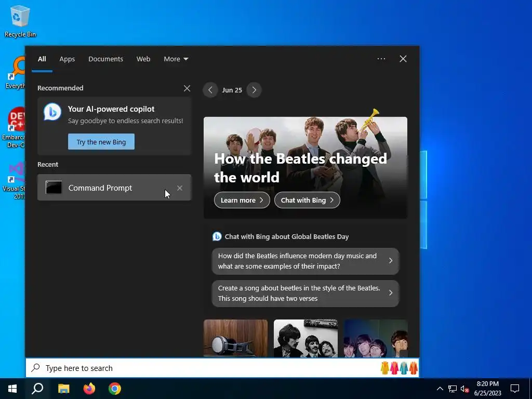Launch Visual Studio 2017 desktop shortcut
The width and height of the screenshot is (532, 399).
click(x=14, y=180)
